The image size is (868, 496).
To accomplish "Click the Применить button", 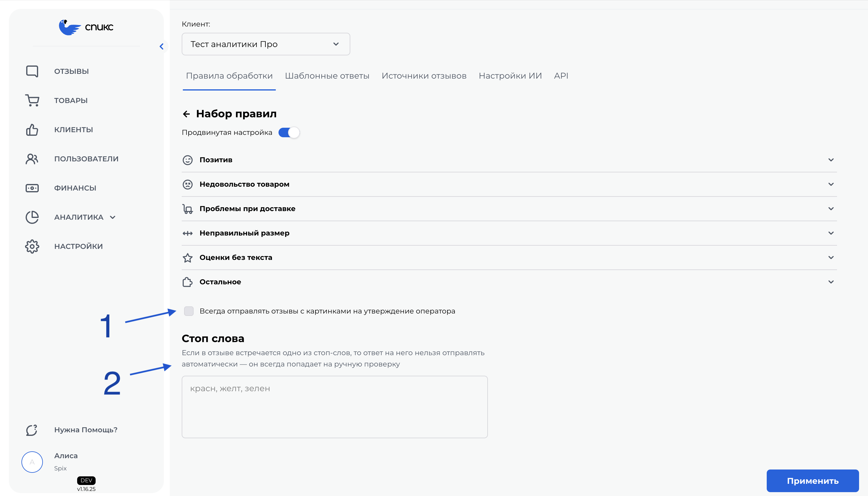I will (x=812, y=481).
